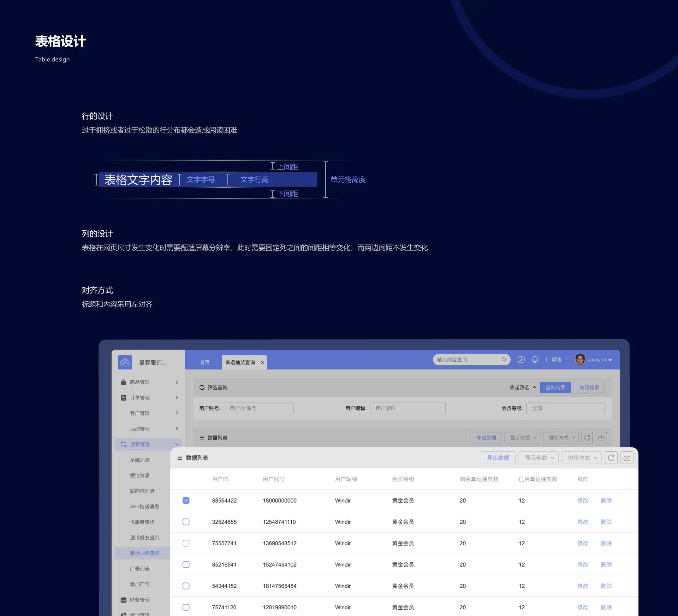The height and width of the screenshot is (616, 678).
Task: Click the 查询结果 button
Action: point(555,387)
